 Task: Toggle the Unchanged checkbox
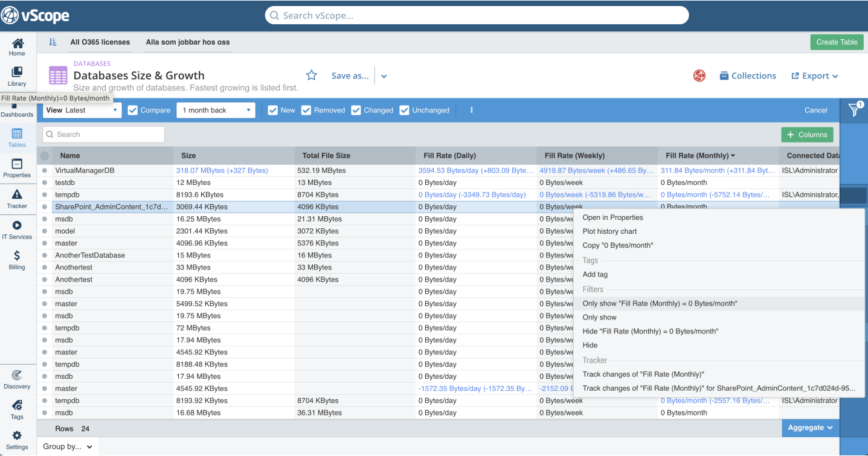(404, 110)
